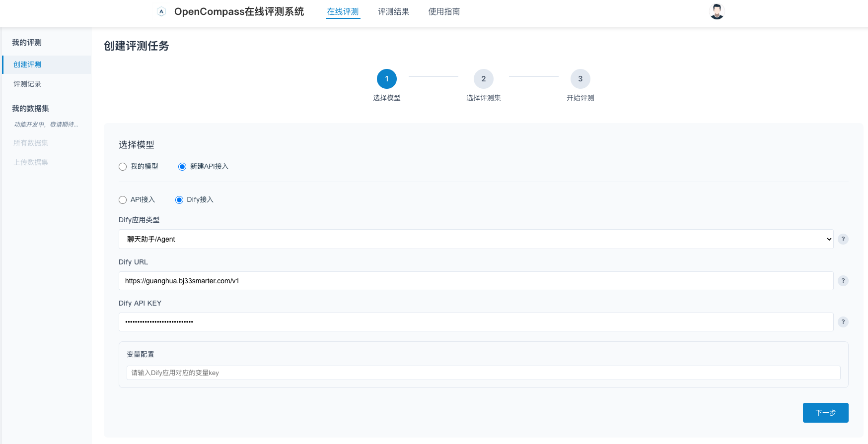Click the 我的数据集 sidebar heading
Image resolution: width=868 pixels, height=444 pixels.
[x=30, y=109]
